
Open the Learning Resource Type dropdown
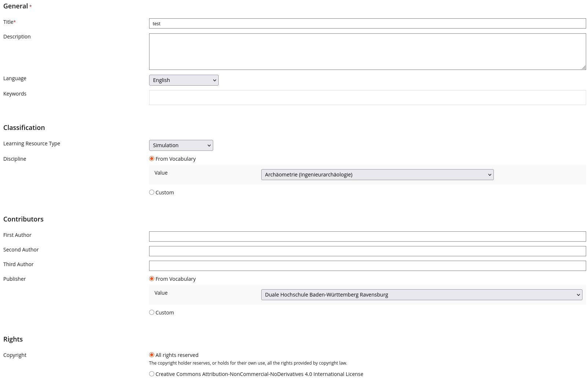pyautogui.click(x=181, y=145)
